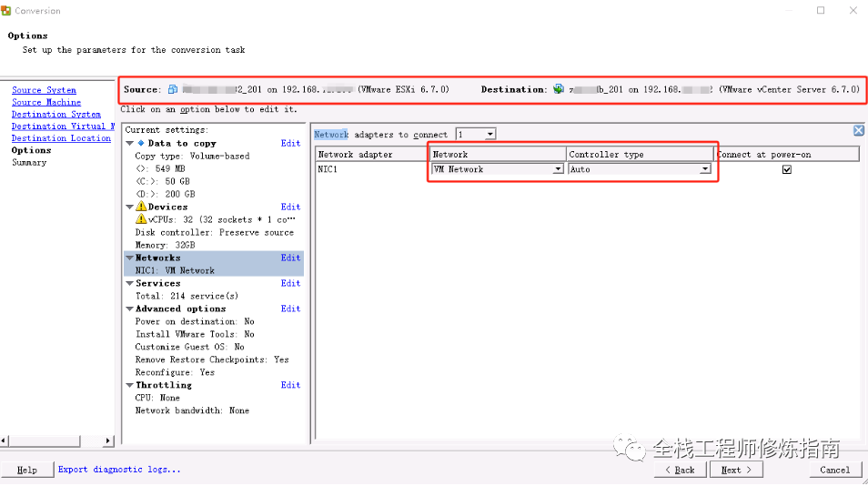Click the Cancel button
868x486 pixels.
pyautogui.click(x=834, y=470)
